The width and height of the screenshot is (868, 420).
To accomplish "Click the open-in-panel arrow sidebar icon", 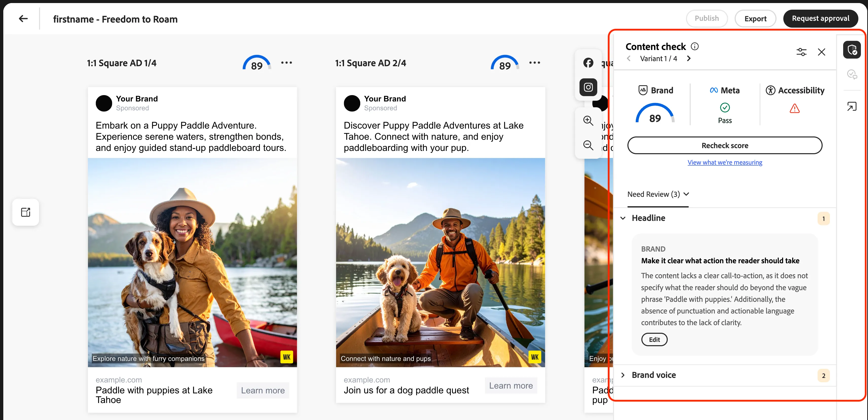I will tap(852, 107).
